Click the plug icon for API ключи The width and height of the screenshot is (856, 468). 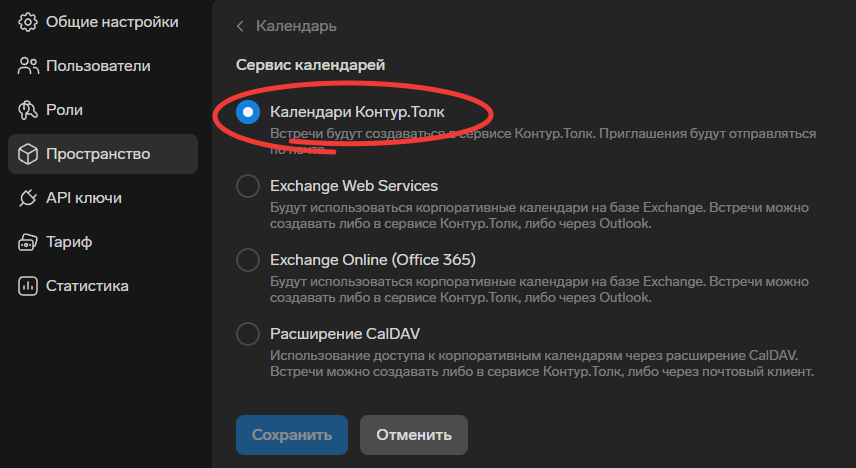point(28,198)
